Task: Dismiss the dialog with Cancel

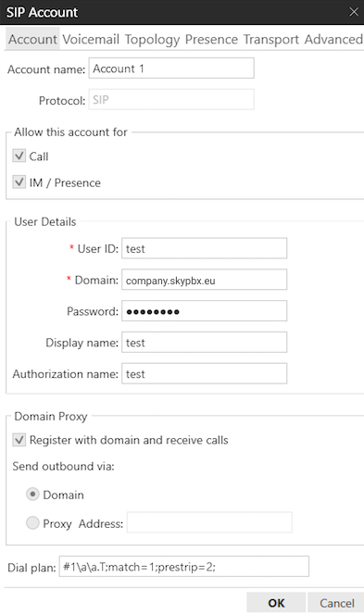Action: 336,603
